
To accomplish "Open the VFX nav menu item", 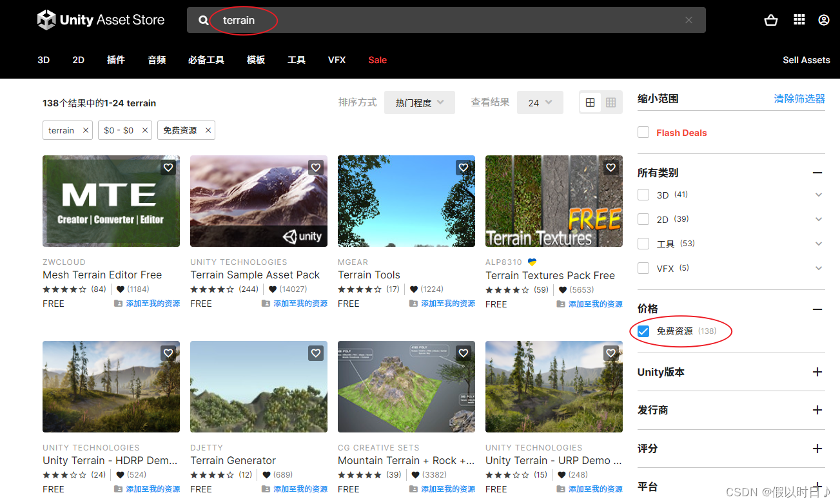I will point(337,60).
